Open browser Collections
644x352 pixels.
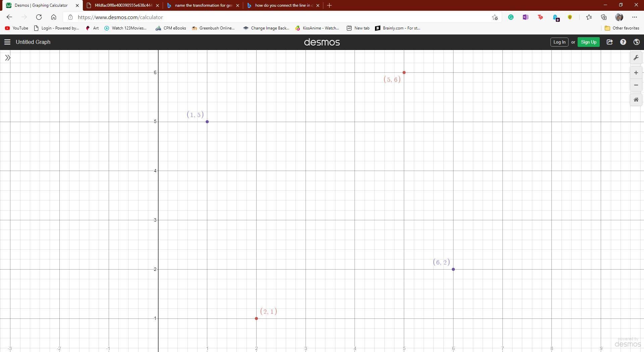pyautogui.click(x=604, y=17)
